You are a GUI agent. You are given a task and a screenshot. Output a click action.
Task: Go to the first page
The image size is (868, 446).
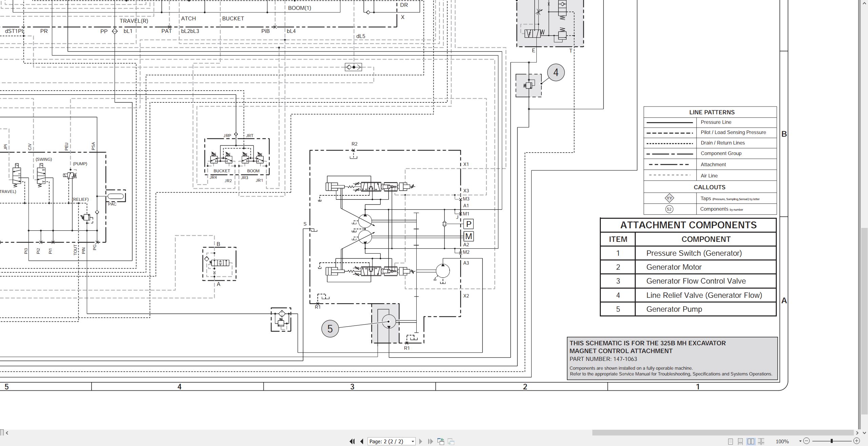pos(352,441)
